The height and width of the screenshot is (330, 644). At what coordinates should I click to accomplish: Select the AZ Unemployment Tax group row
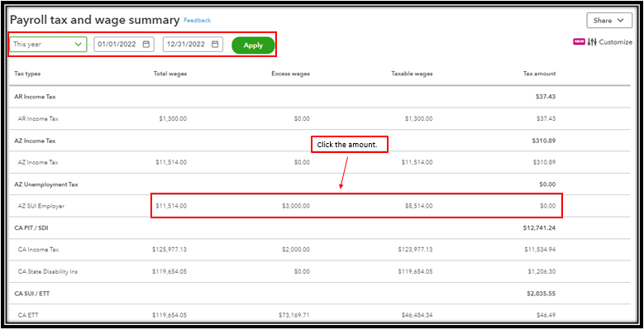320,184
